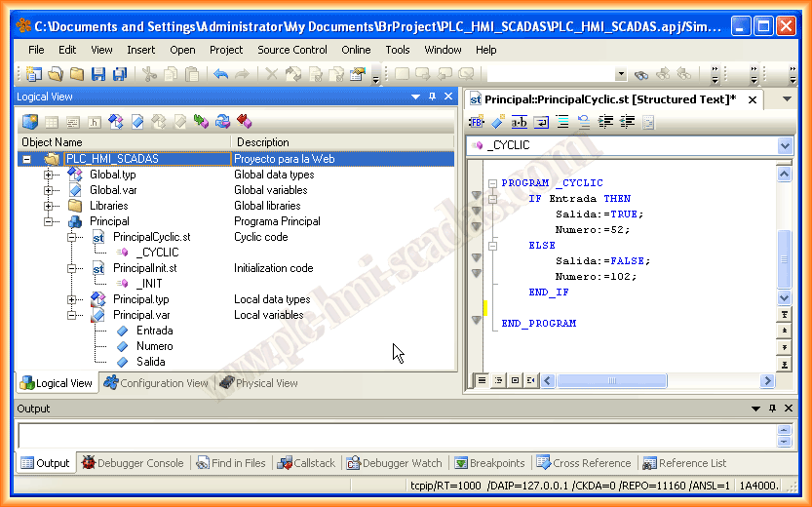Open the _CYCLIC section dropdown
Viewport: 812px width, 507px height.
(785, 145)
